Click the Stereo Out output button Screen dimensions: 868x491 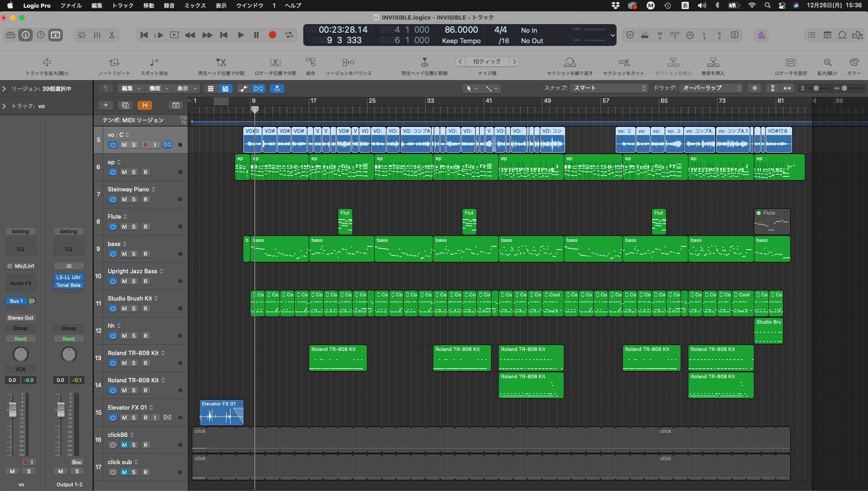pos(20,318)
